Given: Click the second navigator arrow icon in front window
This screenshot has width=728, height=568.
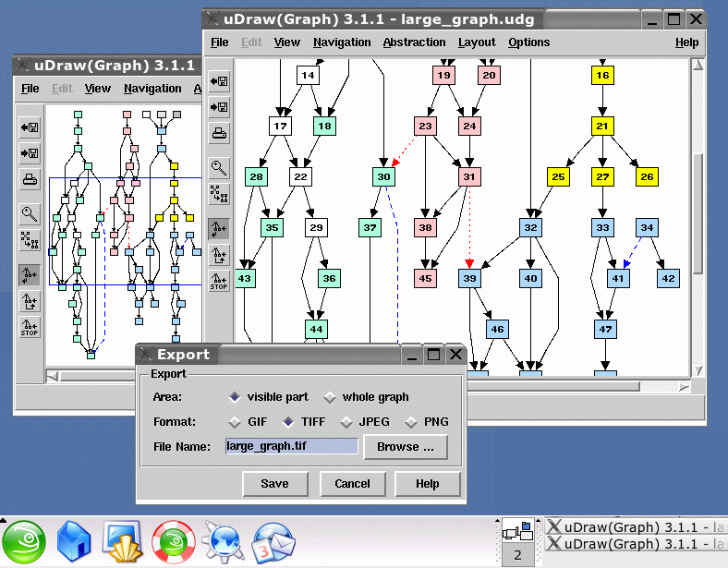Looking at the screenshot, I should (x=219, y=255).
